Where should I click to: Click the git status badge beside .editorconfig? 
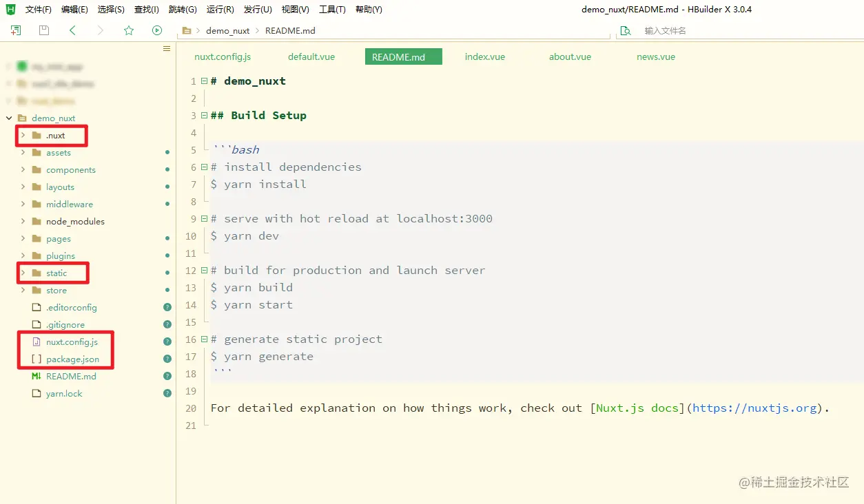point(167,308)
